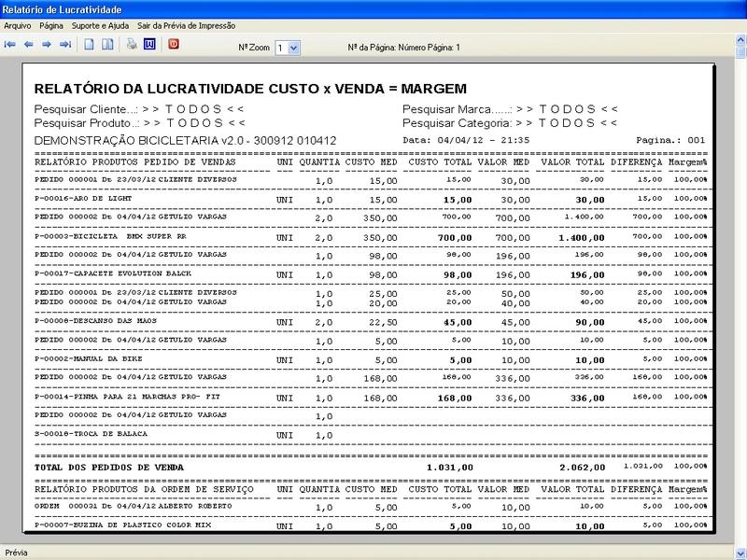Viewport: 747px width, 560px height.
Task: Open the Página menu
Action: tap(51, 26)
